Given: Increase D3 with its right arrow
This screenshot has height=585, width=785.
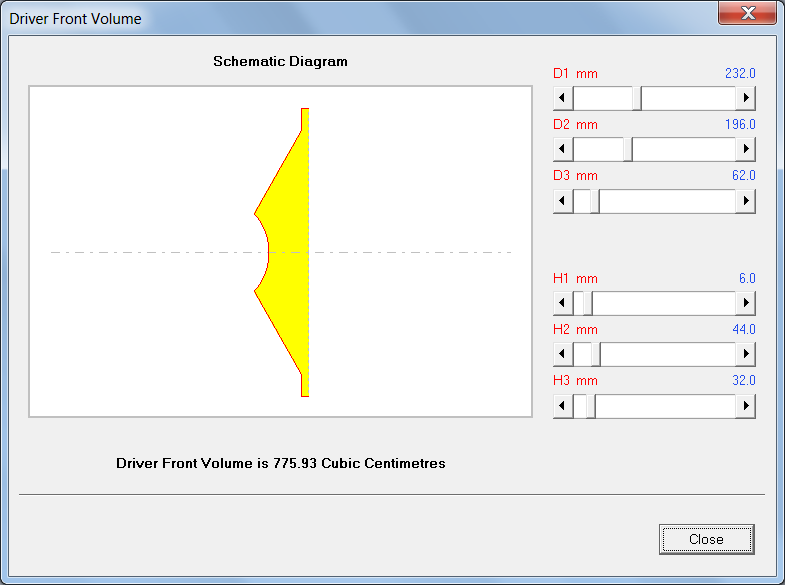Looking at the screenshot, I should pyautogui.click(x=745, y=201).
